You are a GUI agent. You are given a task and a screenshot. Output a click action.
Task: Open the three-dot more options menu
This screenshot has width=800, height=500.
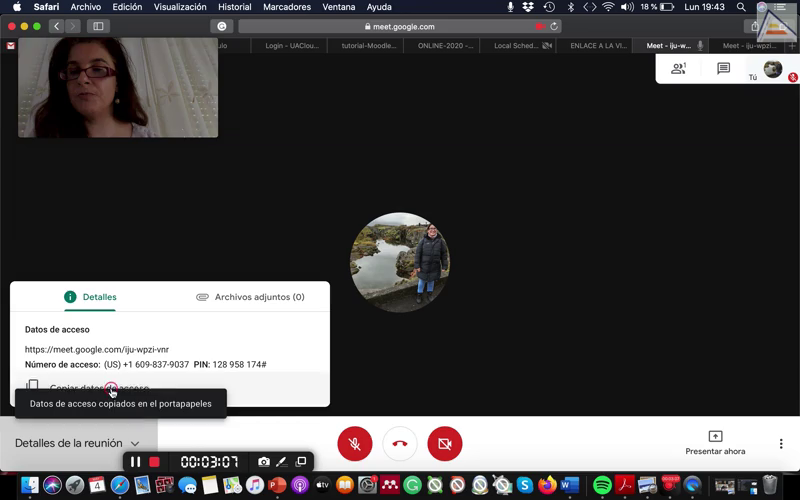781,444
